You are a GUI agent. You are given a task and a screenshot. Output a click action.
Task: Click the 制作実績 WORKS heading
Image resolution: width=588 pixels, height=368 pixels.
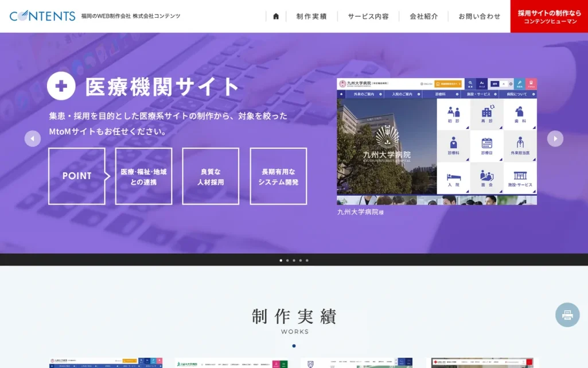(294, 321)
